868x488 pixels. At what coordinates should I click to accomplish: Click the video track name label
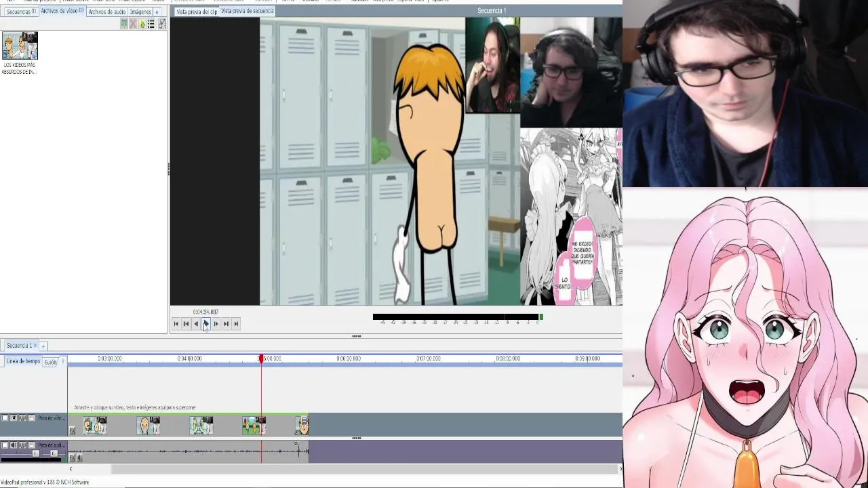[52, 418]
